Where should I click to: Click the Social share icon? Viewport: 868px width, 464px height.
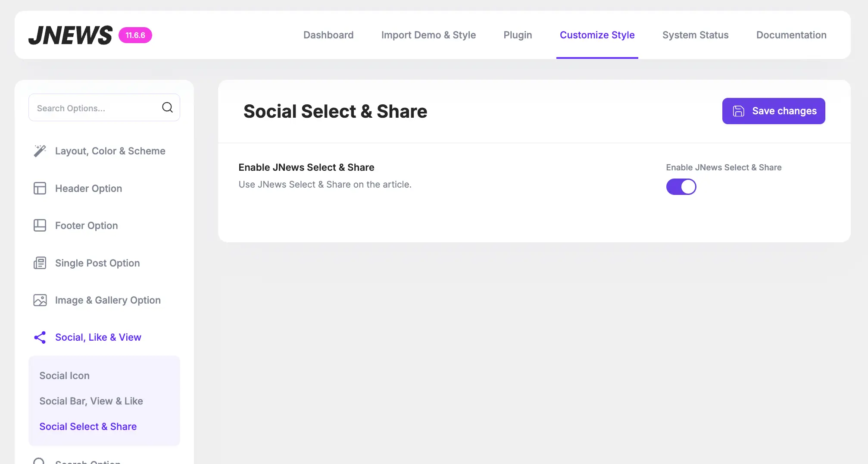pyautogui.click(x=40, y=337)
